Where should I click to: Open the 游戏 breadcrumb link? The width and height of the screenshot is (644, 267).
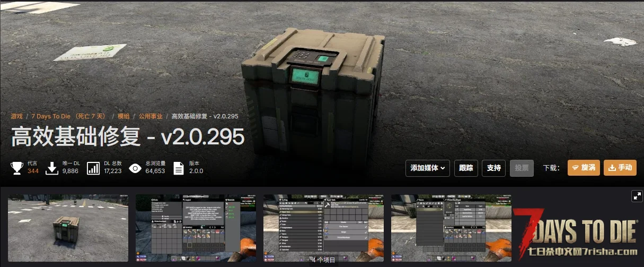click(17, 116)
